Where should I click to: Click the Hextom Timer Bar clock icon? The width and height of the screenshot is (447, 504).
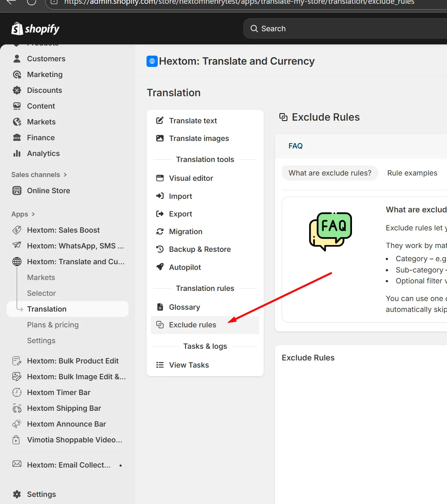coord(17,392)
